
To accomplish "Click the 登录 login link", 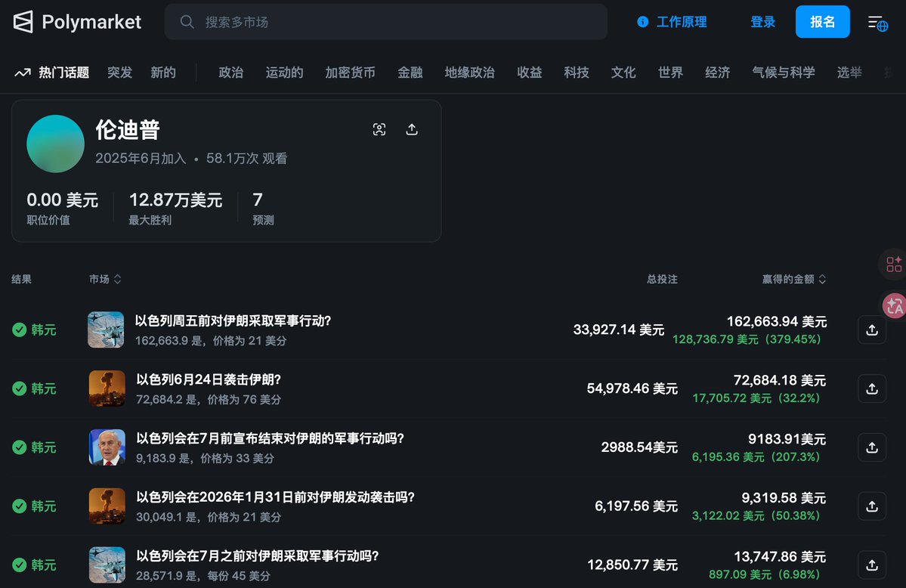I will [762, 22].
